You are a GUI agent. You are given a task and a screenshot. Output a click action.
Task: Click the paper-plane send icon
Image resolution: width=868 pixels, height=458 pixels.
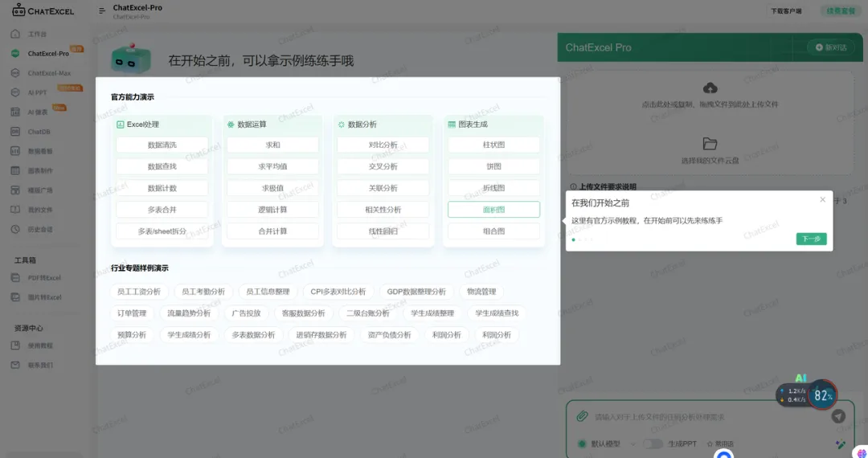(838, 416)
